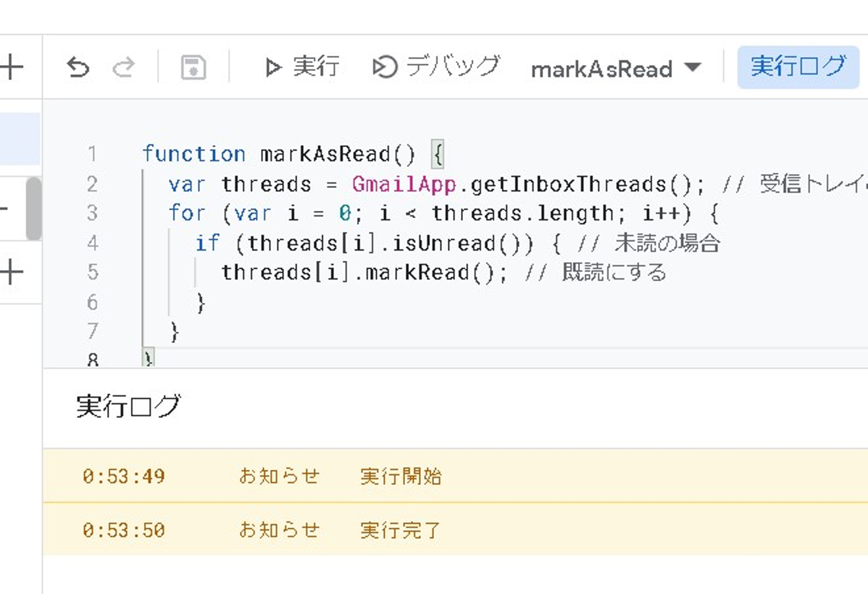Click the isUnread call on line 4
The height and width of the screenshot is (594, 868).
point(445,243)
